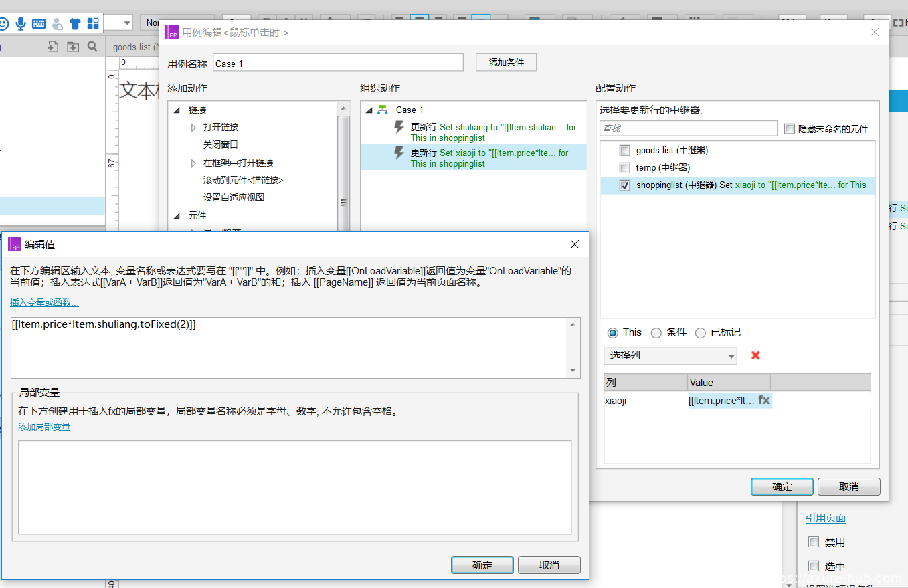
Task: Click the user account icon in IME bar
Action: click(x=57, y=23)
